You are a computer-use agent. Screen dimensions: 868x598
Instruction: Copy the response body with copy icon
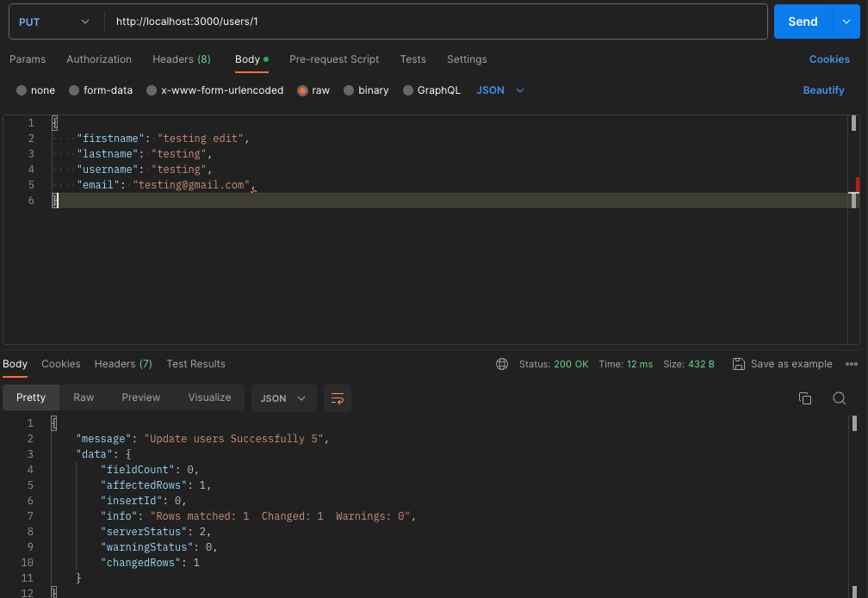click(x=805, y=398)
